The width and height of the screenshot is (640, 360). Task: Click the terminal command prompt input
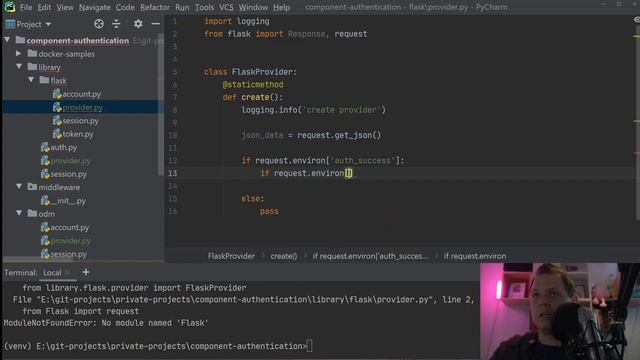coord(309,346)
